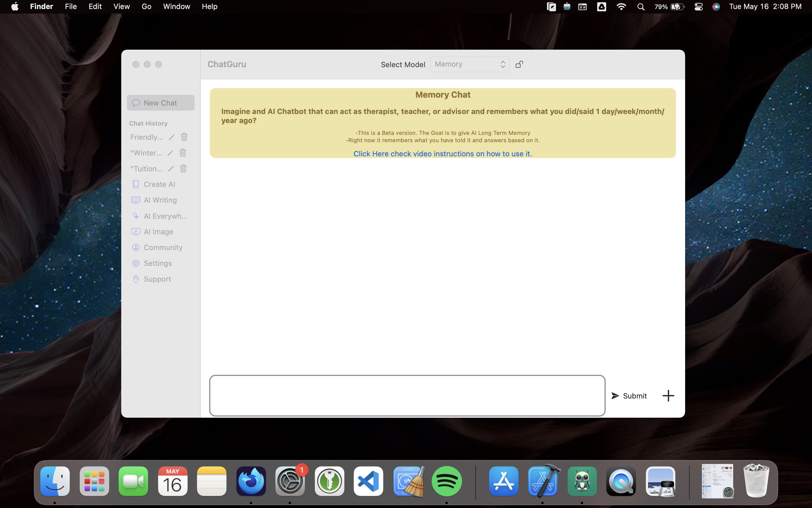Open the date and time in menu bar
This screenshot has height=508, width=812.
[x=765, y=6]
